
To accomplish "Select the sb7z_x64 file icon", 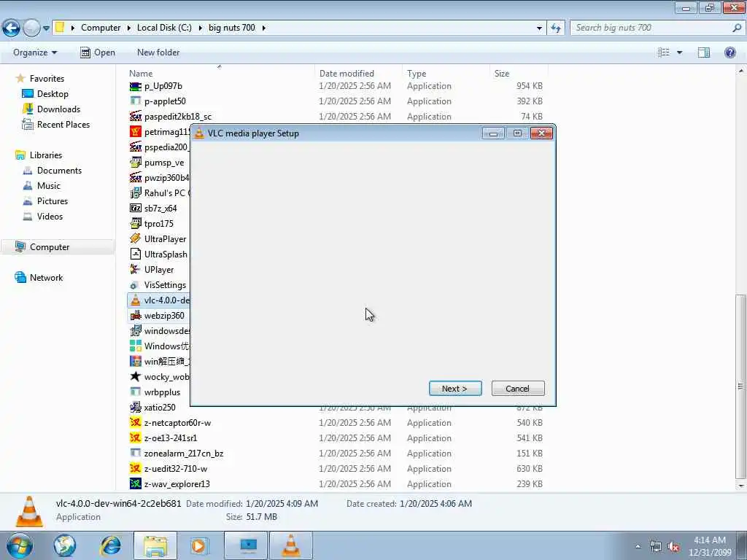I will 135,208.
